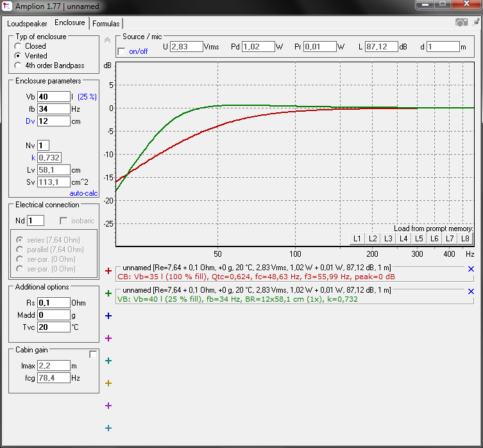Load prompt memory L5
The image size is (483, 448).
tap(419, 239)
